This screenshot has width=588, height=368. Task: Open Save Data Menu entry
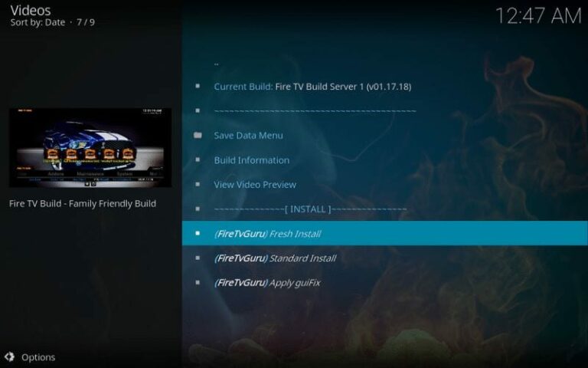[385, 135]
